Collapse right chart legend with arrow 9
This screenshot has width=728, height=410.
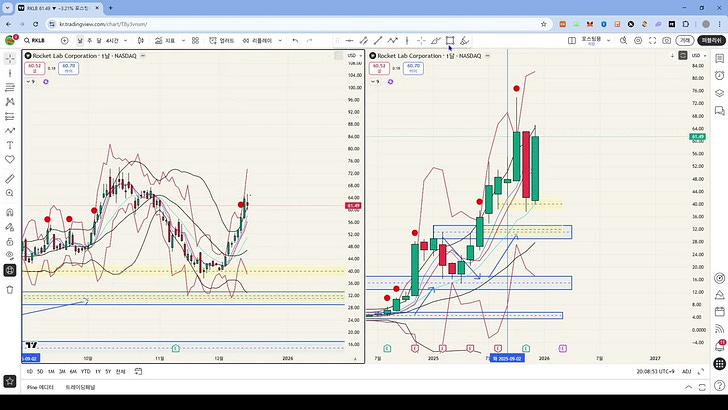click(x=376, y=82)
